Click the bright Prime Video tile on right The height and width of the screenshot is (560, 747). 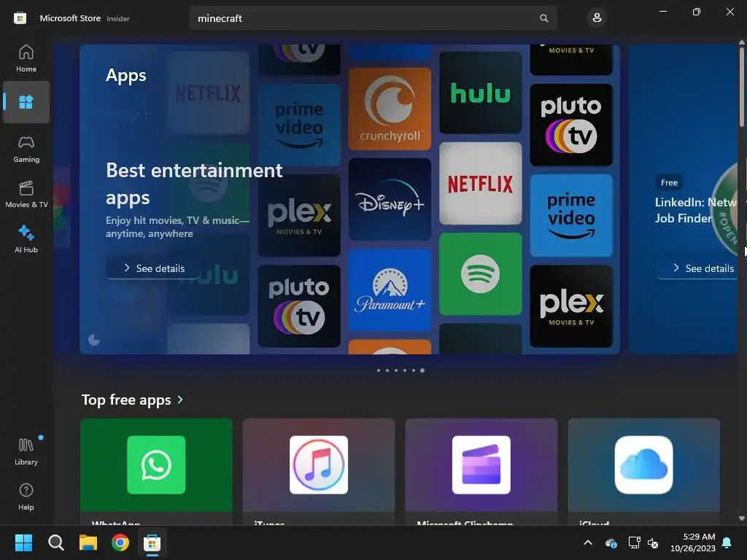tap(571, 215)
